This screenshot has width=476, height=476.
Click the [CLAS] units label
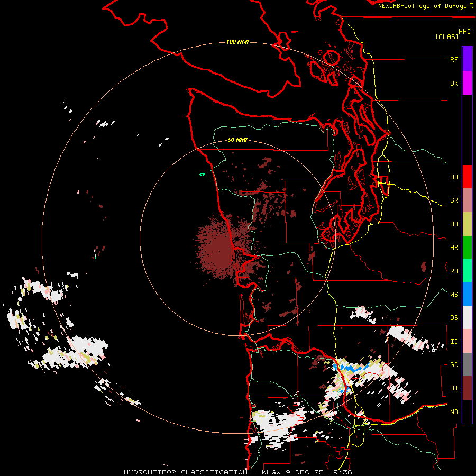pos(447,36)
